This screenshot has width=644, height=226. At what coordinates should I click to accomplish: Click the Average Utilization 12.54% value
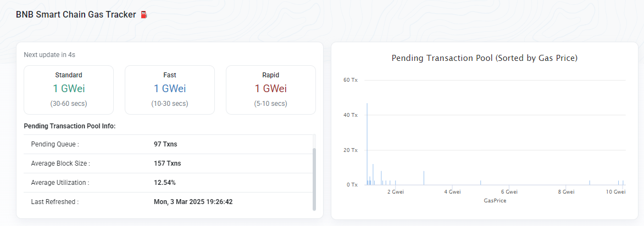165,183
